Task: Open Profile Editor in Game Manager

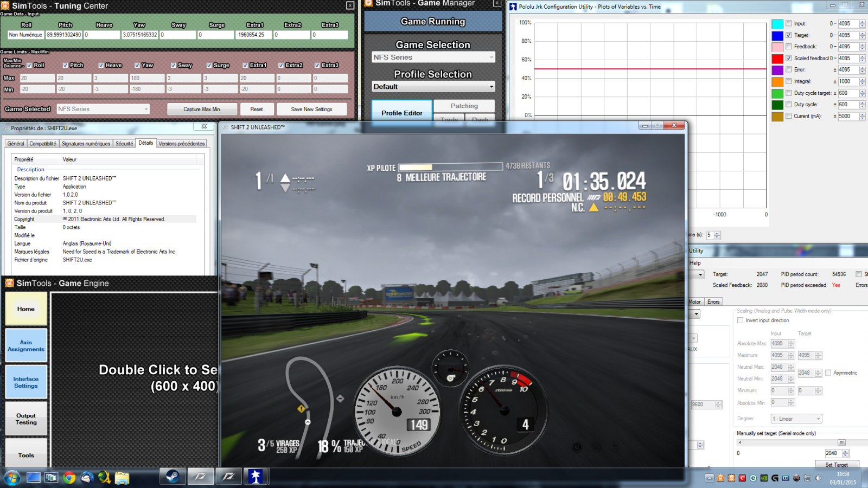Action: (x=402, y=113)
